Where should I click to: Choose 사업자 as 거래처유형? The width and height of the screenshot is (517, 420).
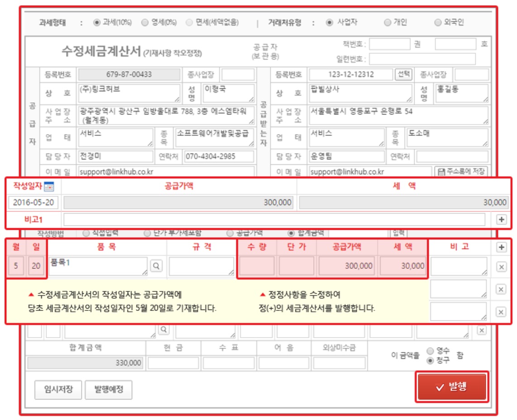coord(329,23)
